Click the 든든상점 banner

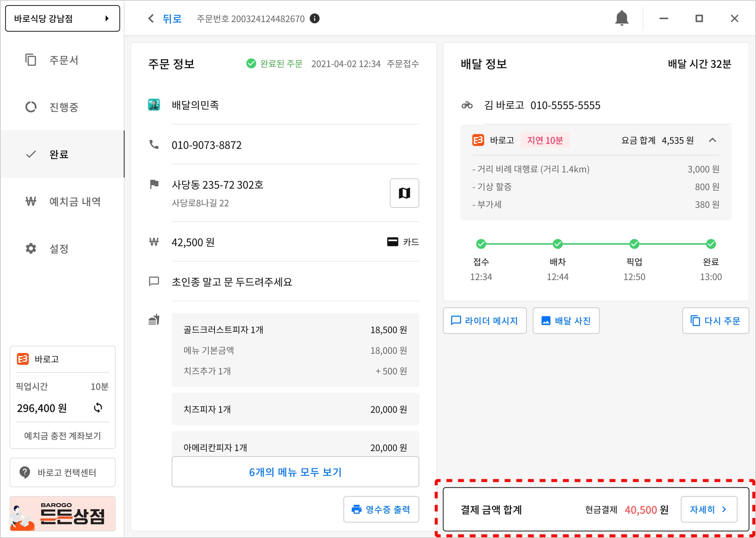(x=62, y=514)
